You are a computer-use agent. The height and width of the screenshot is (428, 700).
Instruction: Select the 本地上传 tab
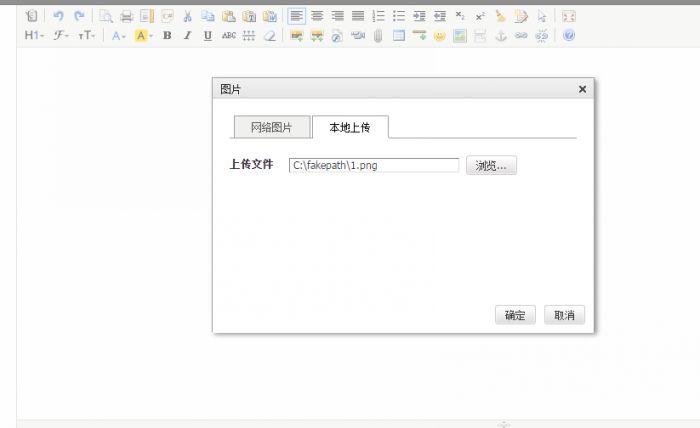350,127
